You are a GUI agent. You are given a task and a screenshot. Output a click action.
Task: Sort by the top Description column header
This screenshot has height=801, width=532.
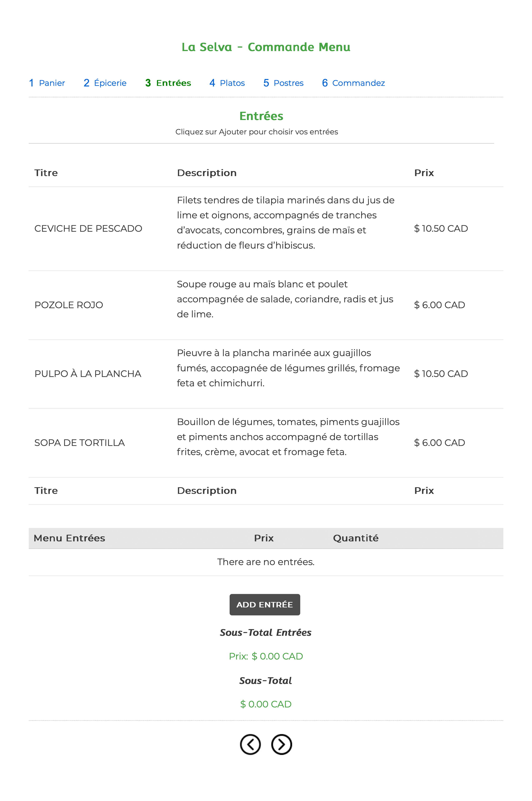point(207,173)
